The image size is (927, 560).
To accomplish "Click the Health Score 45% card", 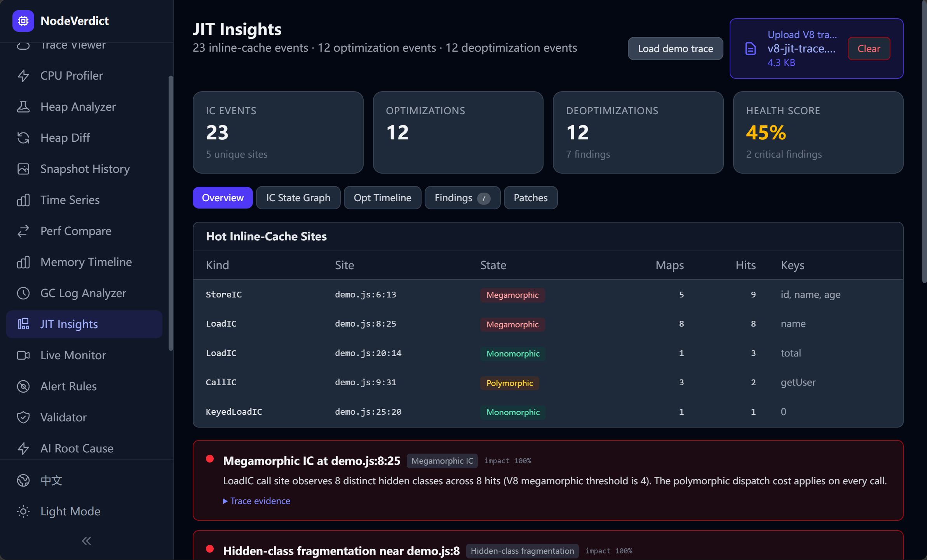I will [x=818, y=132].
